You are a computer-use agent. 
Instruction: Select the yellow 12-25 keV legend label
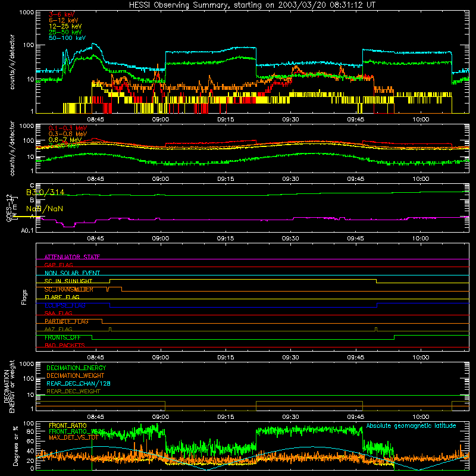point(65,26)
